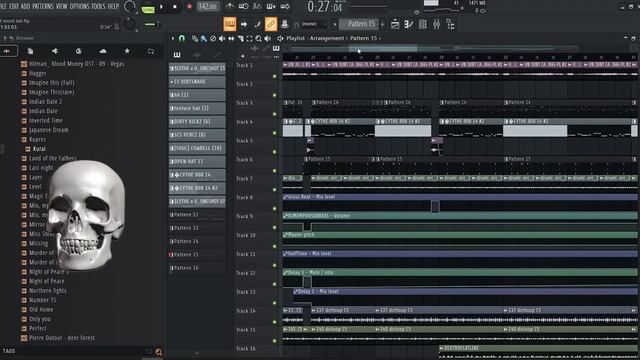Select the playlist Select tool
This screenshot has width=640, height=360.
tap(249, 38)
